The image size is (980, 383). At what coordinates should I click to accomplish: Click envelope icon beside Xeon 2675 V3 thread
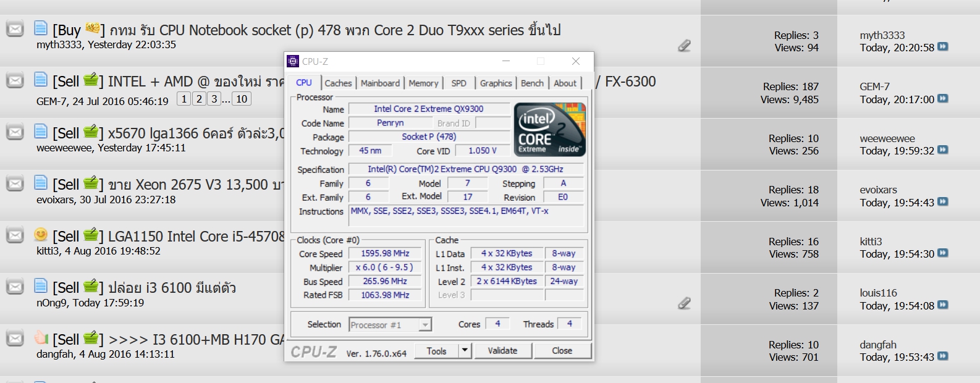(15, 183)
